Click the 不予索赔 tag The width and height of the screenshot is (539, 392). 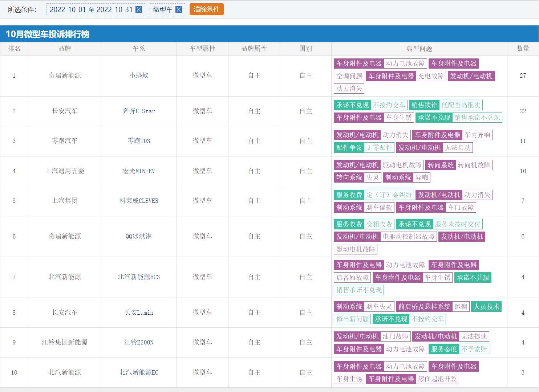click(474, 349)
